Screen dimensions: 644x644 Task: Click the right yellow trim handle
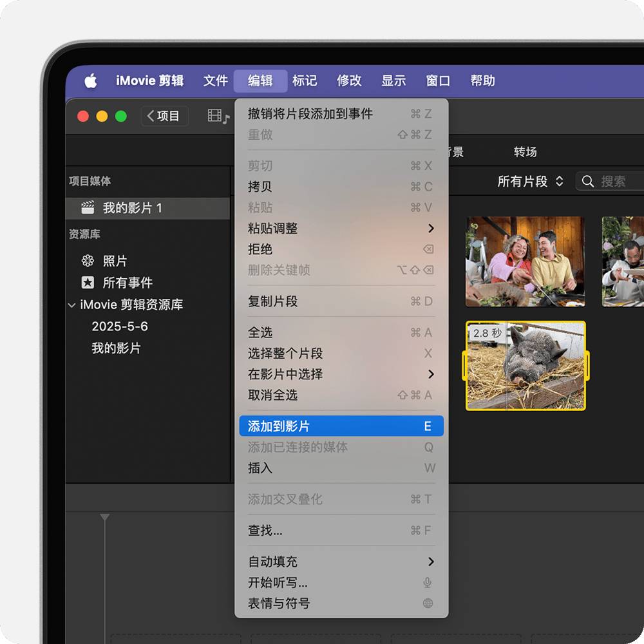[587, 366]
